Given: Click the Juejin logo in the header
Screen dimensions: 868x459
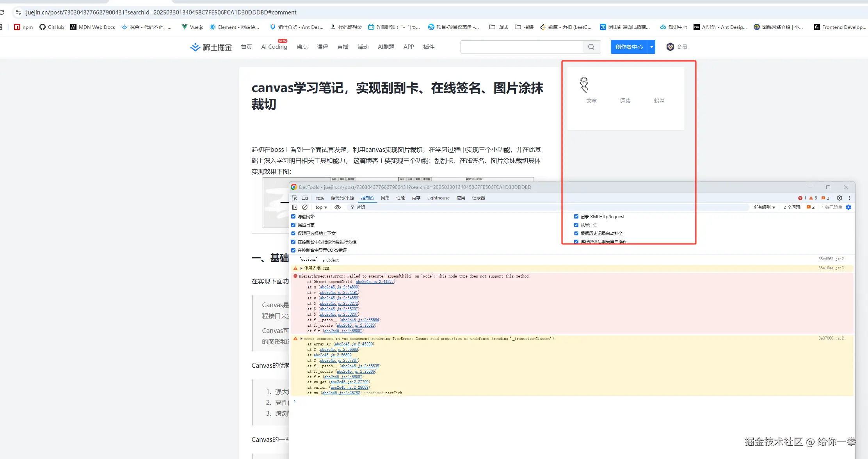Looking at the screenshot, I should point(211,47).
